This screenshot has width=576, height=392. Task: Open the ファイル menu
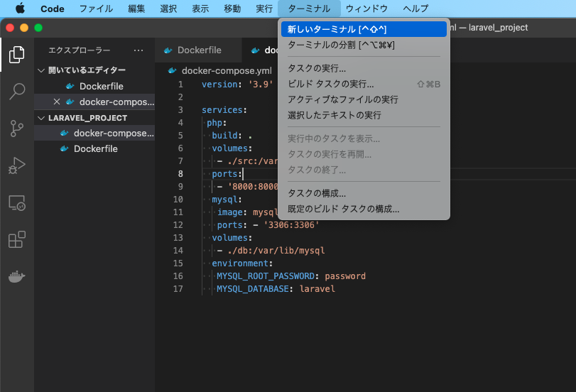coord(96,9)
